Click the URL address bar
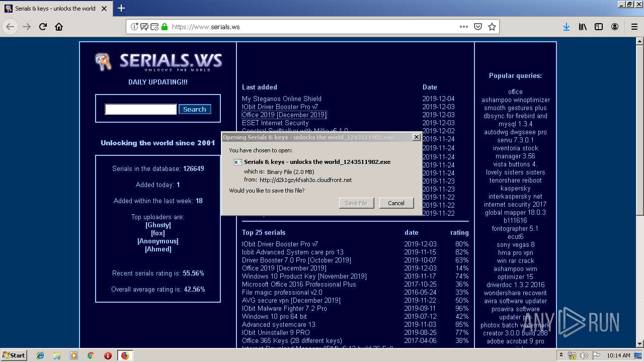Screen dimensions: 644x362 point(312,27)
